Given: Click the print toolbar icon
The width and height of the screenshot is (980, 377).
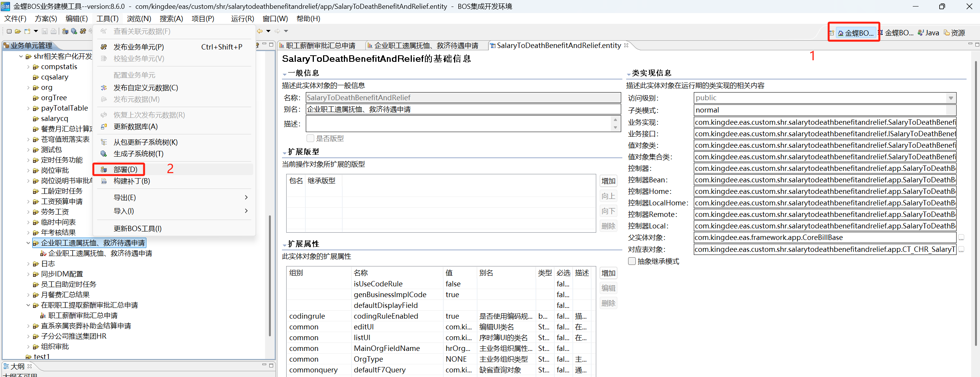Looking at the screenshot, I should 53,31.
